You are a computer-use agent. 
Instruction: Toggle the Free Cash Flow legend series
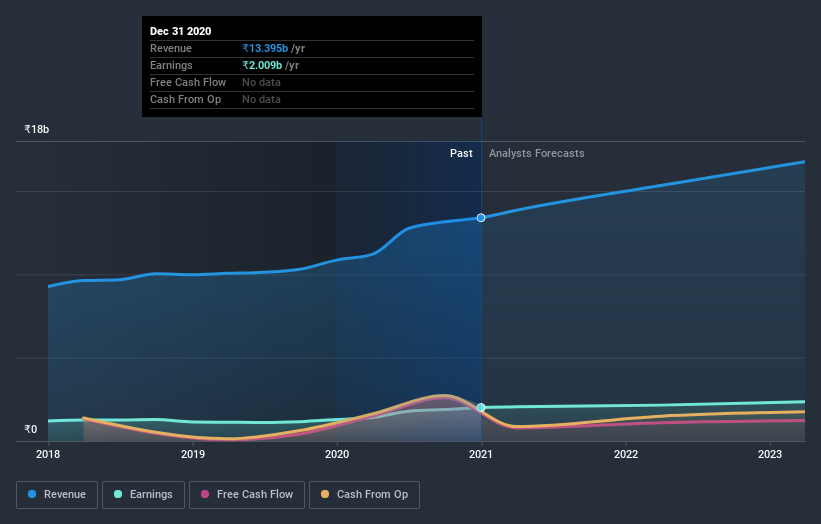coord(247,495)
